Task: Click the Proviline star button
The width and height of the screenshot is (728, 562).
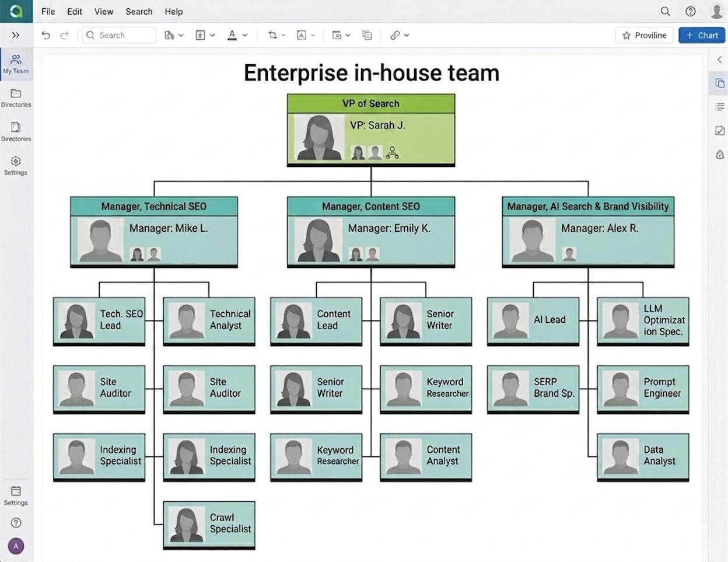Action: pos(645,35)
